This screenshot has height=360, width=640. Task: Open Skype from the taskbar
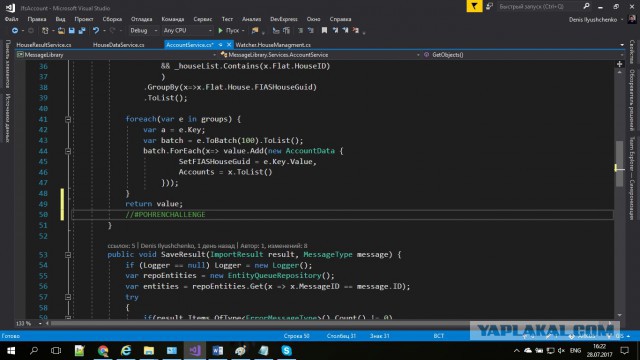click(287, 351)
